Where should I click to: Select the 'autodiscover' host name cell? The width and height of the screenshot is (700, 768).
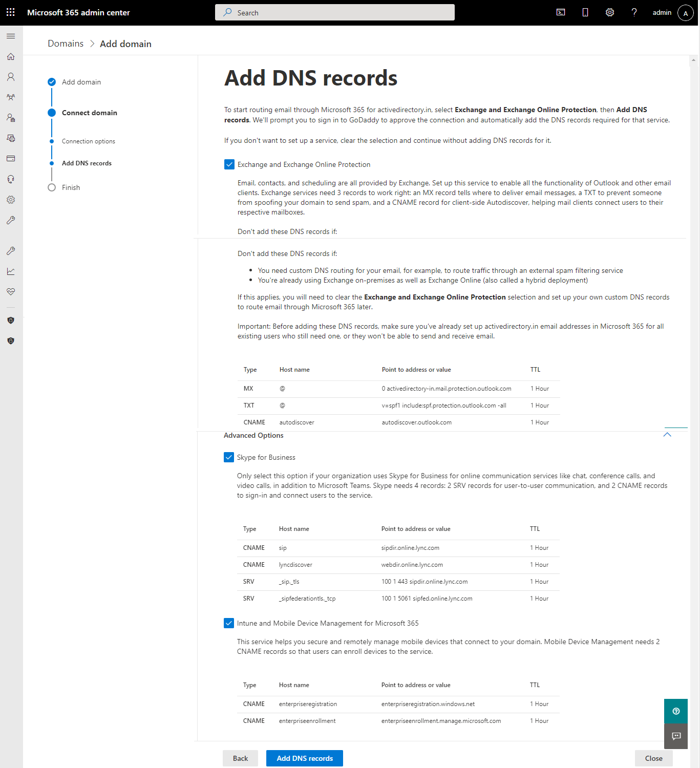click(x=296, y=422)
